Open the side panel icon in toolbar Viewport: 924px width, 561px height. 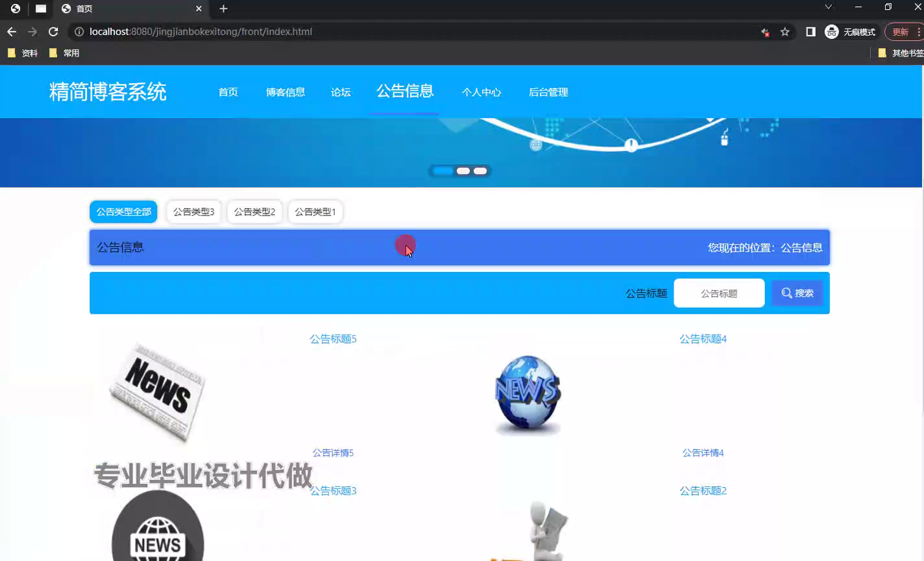[x=810, y=31]
